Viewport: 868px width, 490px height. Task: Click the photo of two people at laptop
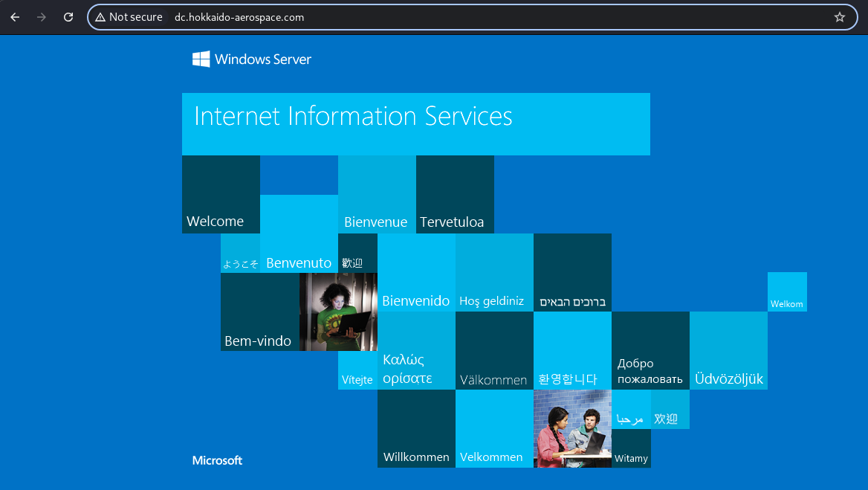572,428
